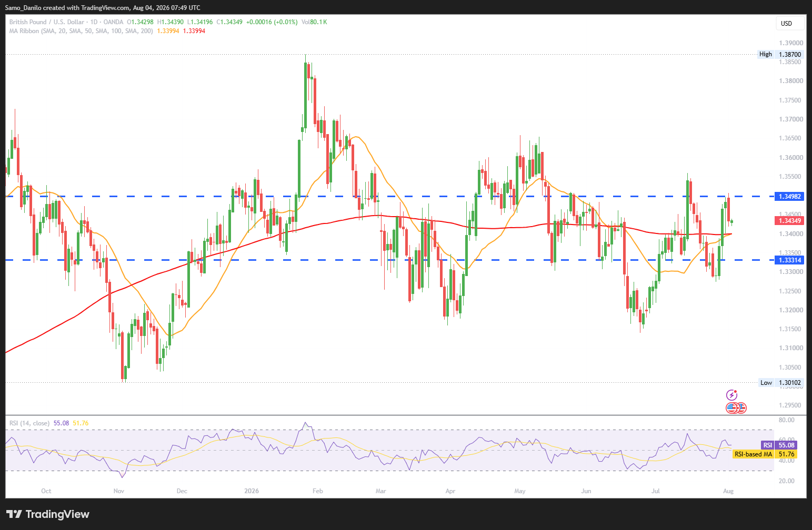Click the OANDA source label
This screenshot has height=530, width=812.
point(113,22)
